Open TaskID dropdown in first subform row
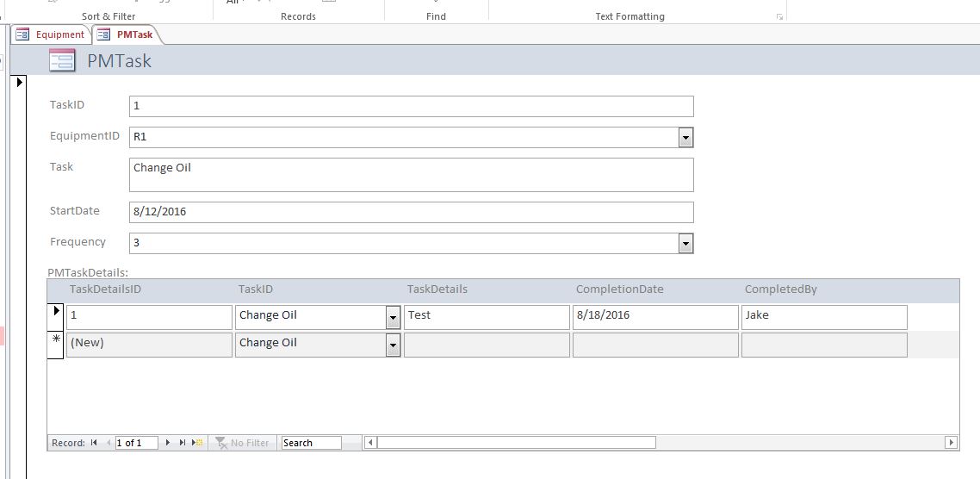This screenshot has width=980, height=479. point(393,318)
